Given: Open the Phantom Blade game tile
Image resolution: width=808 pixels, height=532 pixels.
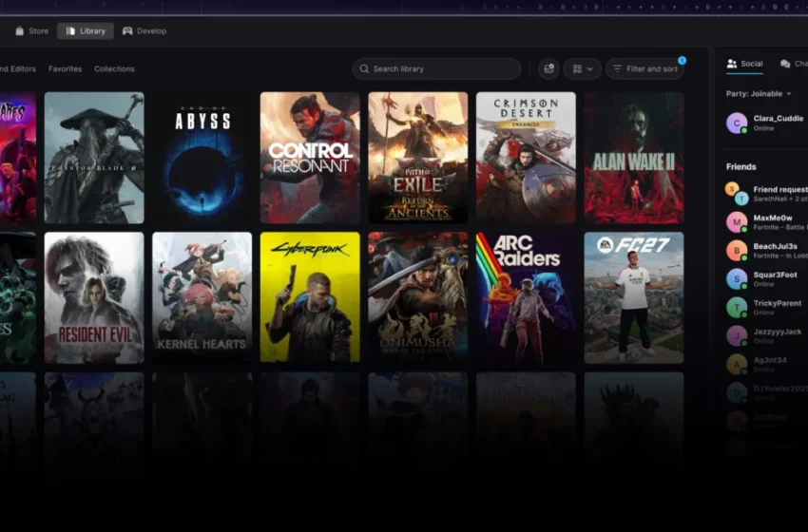Looking at the screenshot, I should pyautogui.click(x=94, y=158).
